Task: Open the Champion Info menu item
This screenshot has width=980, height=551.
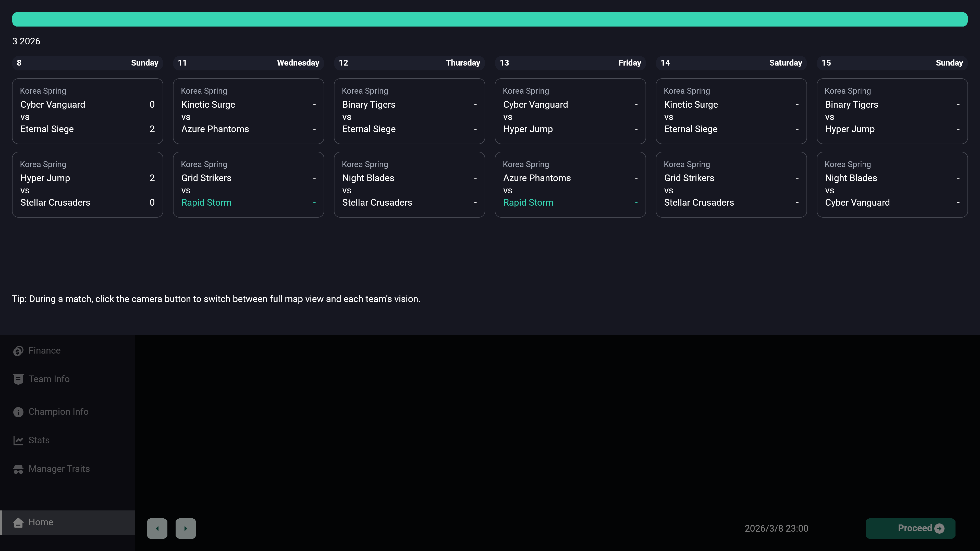Action: coord(58,412)
